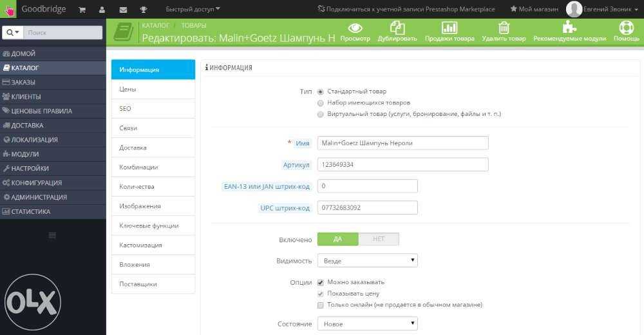Focus the Поиск search field
The image size is (644, 335).
63,32
